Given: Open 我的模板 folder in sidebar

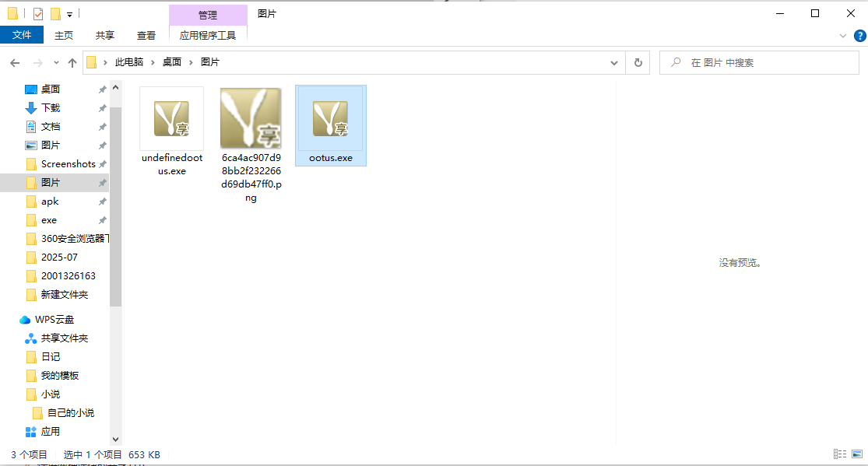Looking at the screenshot, I should click(x=60, y=376).
